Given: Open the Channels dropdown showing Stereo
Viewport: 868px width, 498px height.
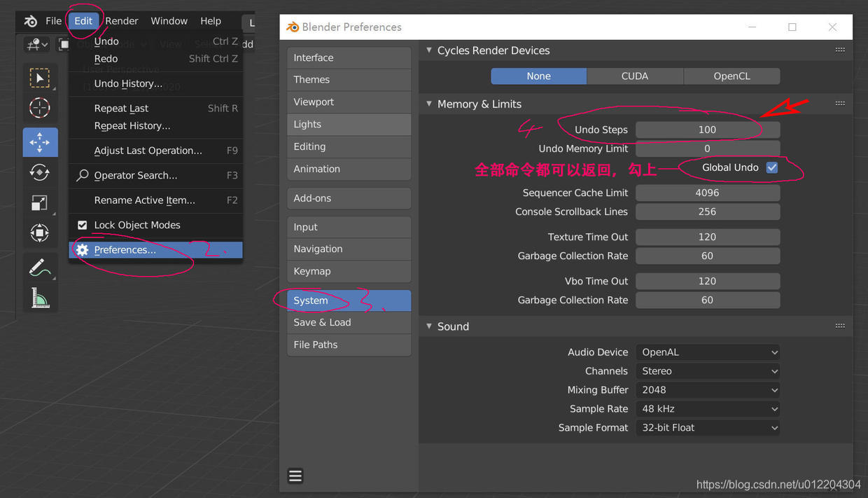Looking at the screenshot, I should (708, 371).
